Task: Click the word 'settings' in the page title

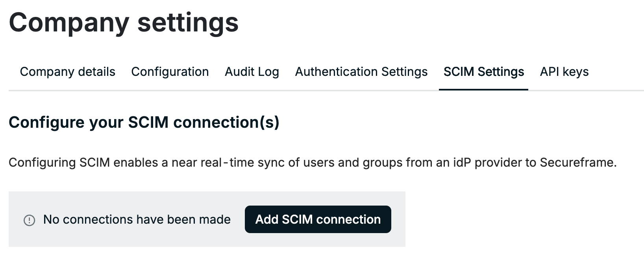Action: click(188, 23)
